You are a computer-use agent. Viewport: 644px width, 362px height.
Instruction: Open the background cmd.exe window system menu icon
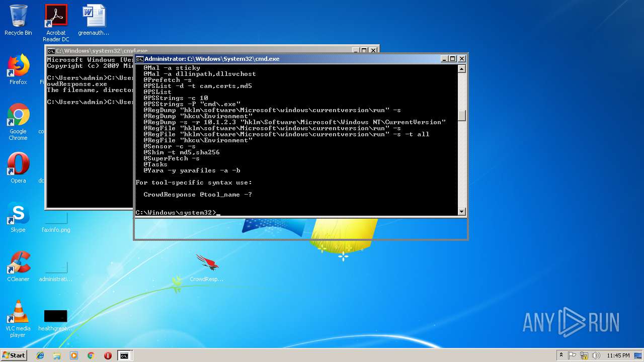51,51
